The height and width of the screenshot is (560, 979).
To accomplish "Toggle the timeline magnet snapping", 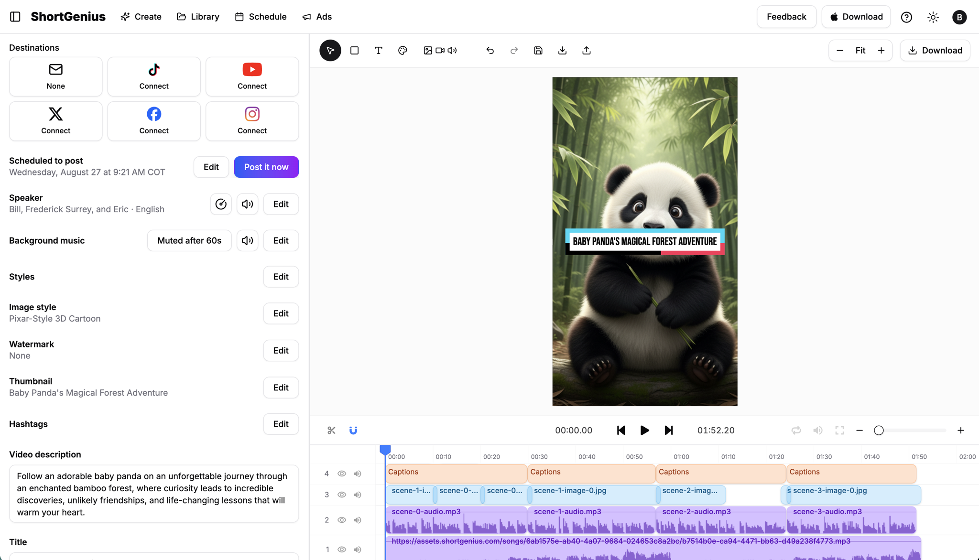I will pyautogui.click(x=353, y=431).
